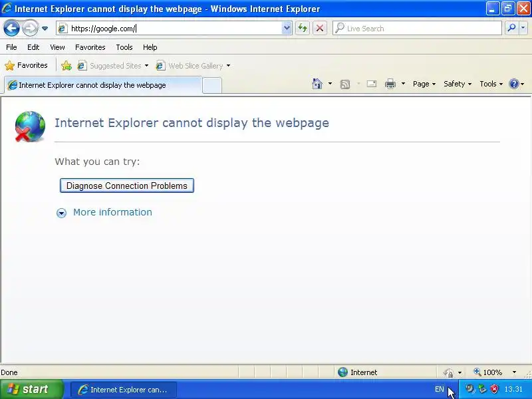Open the Page command menu
Image resolution: width=532 pixels, height=399 pixels.
coord(424,84)
